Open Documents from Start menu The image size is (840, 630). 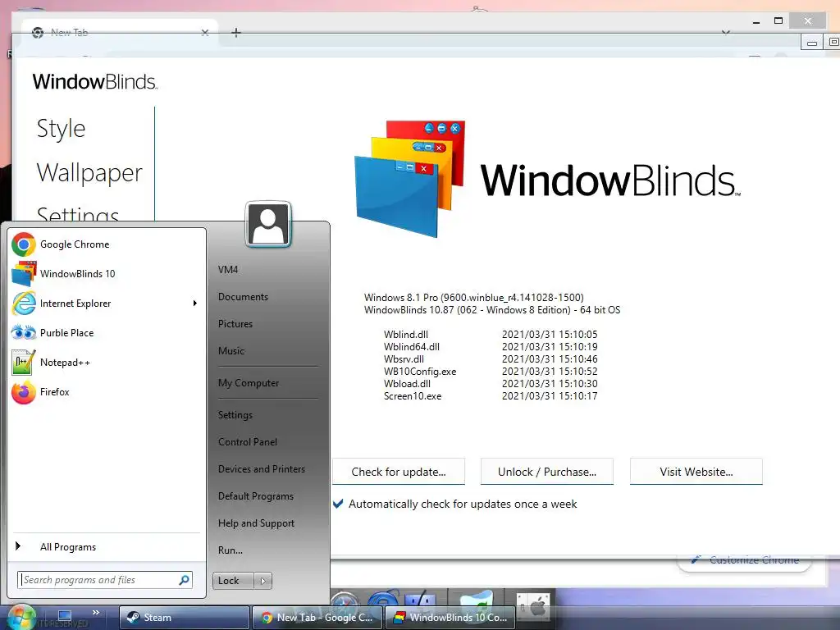(x=243, y=297)
